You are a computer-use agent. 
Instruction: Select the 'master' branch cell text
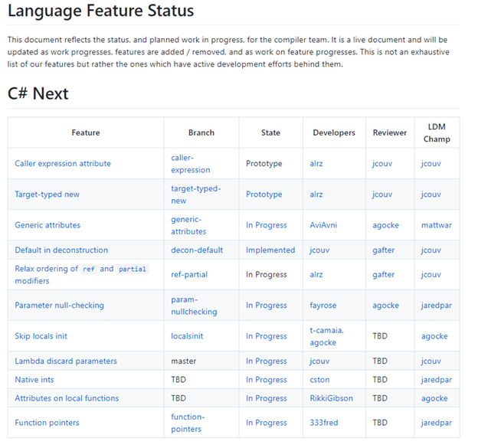184,361
